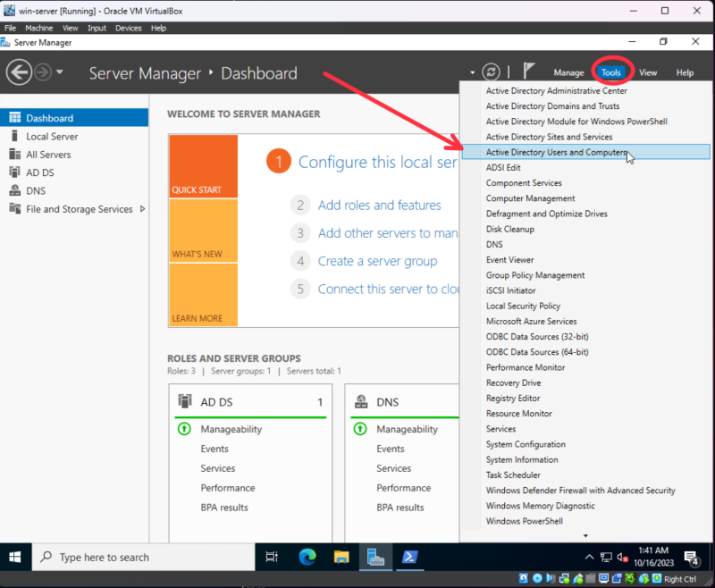Image resolution: width=715 pixels, height=588 pixels.
Task: Click Add roles and features link
Action: [x=379, y=206]
